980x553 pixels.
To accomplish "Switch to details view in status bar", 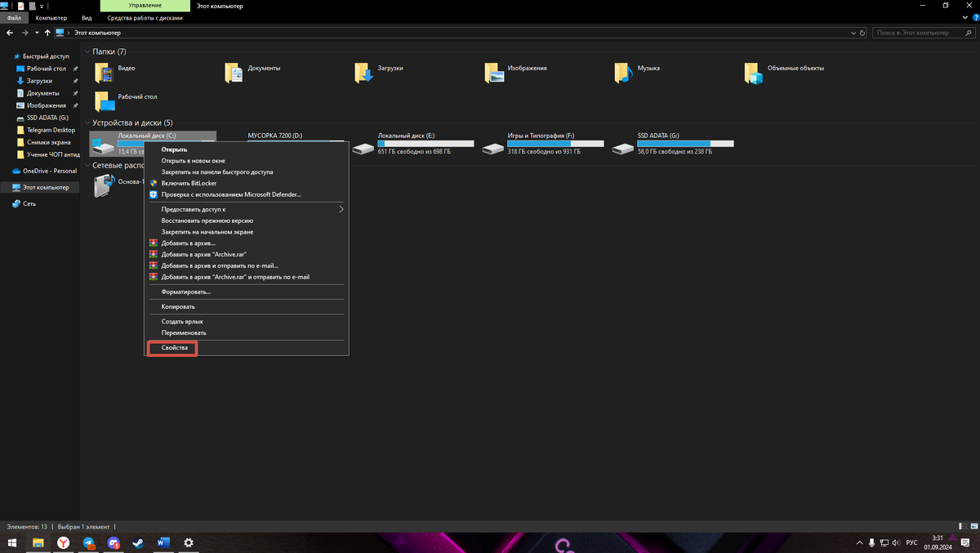I will click(964, 526).
